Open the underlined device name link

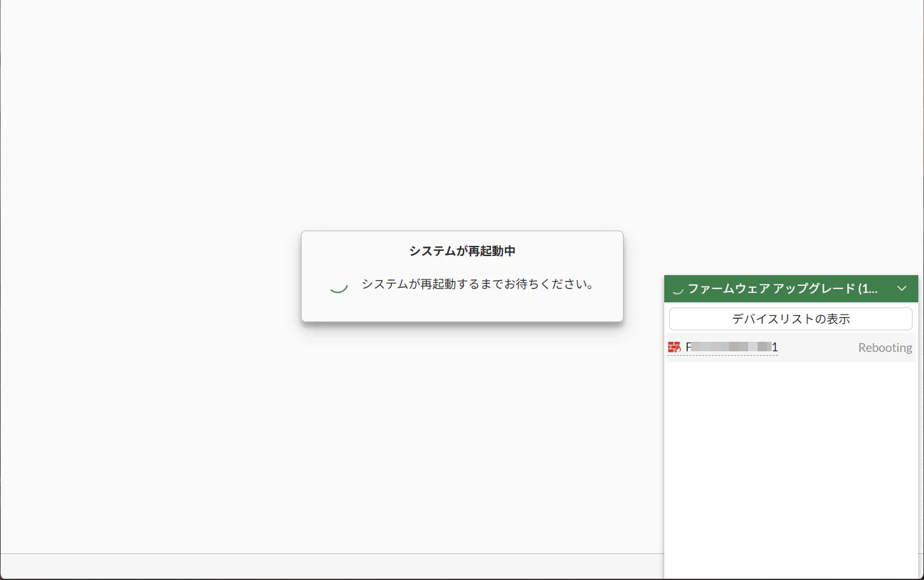point(730,347)
